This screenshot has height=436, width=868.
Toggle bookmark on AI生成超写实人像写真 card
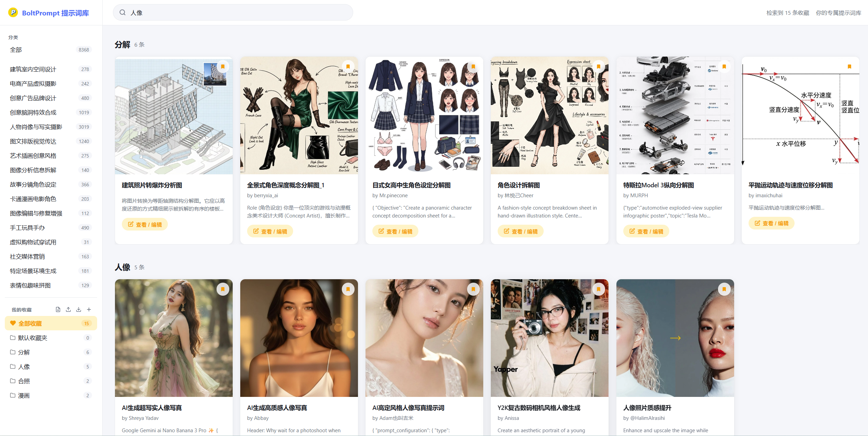223,289
